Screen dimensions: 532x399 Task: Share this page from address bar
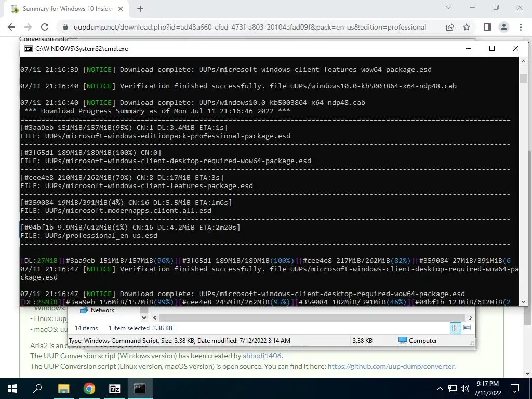tap(450, 27)
